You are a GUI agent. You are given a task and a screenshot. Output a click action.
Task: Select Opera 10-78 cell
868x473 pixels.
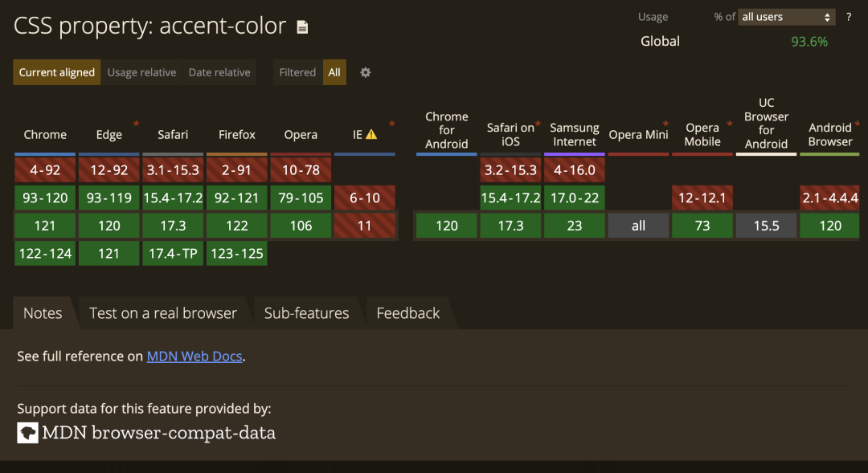point(301,169)
